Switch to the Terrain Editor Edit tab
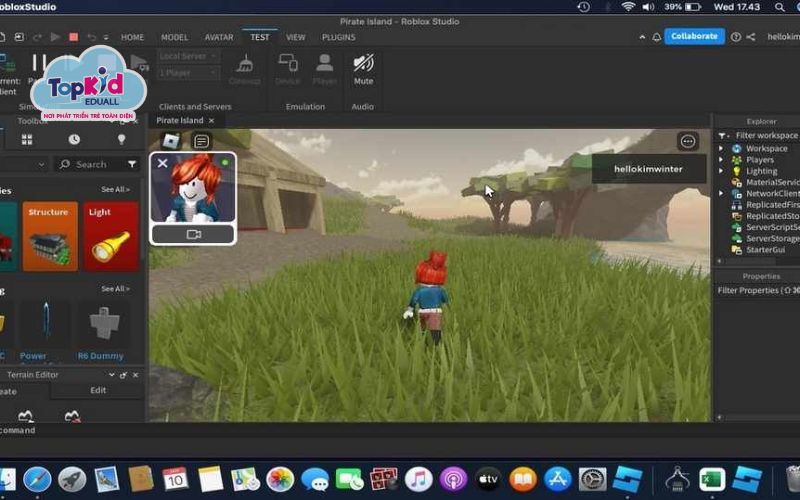The width and height of the screenshot is (800, 500). point(98,390)
